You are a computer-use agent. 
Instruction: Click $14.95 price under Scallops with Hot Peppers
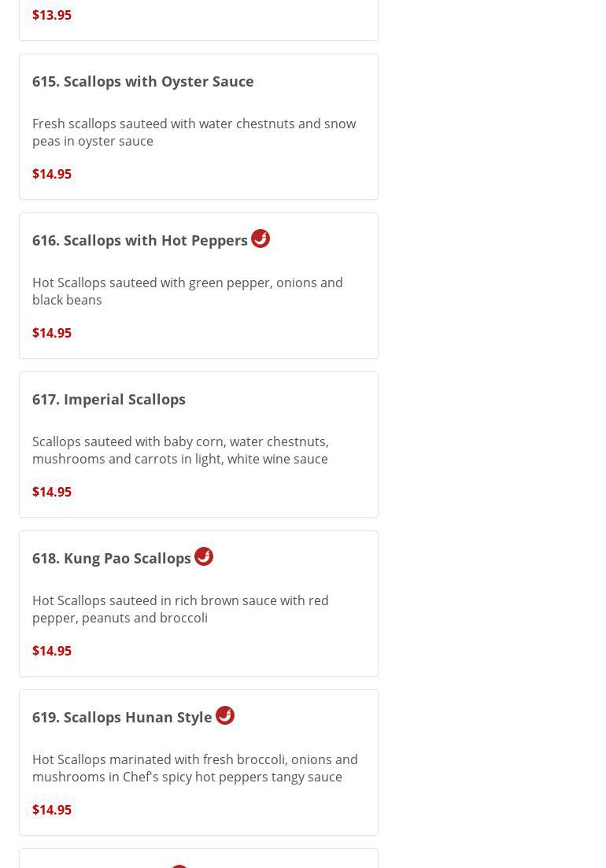click(52, 333)
